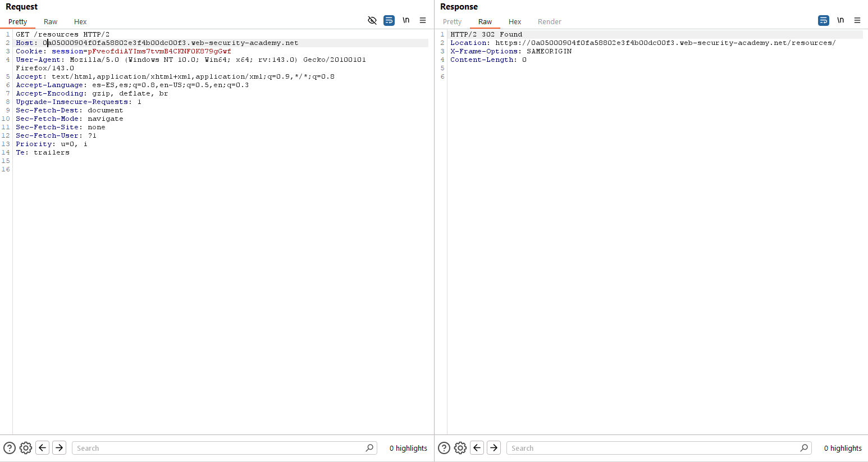Image resolution: width=868 pixels, height=462 pixels.
Task: Click the session cookie value in Request
Action: (159, 51)
